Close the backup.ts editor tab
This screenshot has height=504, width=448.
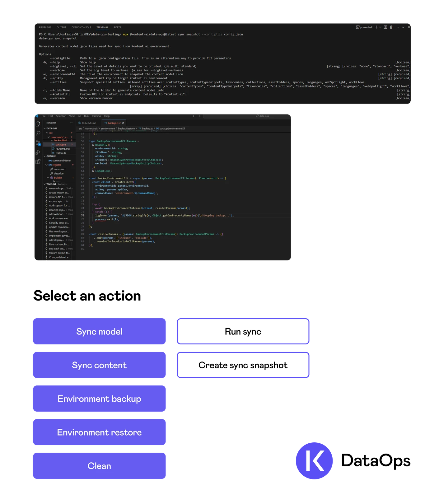[123, 123]
